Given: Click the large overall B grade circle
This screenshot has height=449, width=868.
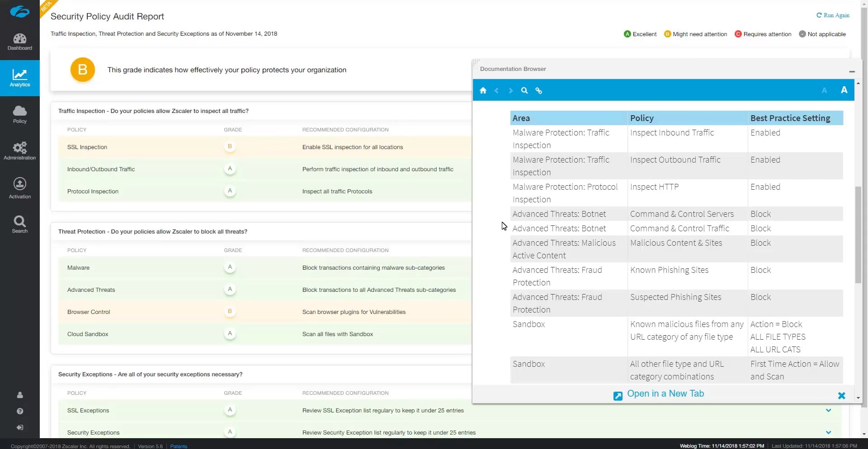Looking at the screenshot, I should click(83, 70).
